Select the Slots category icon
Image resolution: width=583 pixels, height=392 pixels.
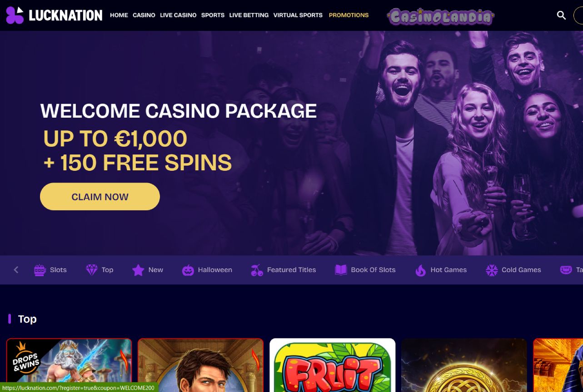point(40,270)
